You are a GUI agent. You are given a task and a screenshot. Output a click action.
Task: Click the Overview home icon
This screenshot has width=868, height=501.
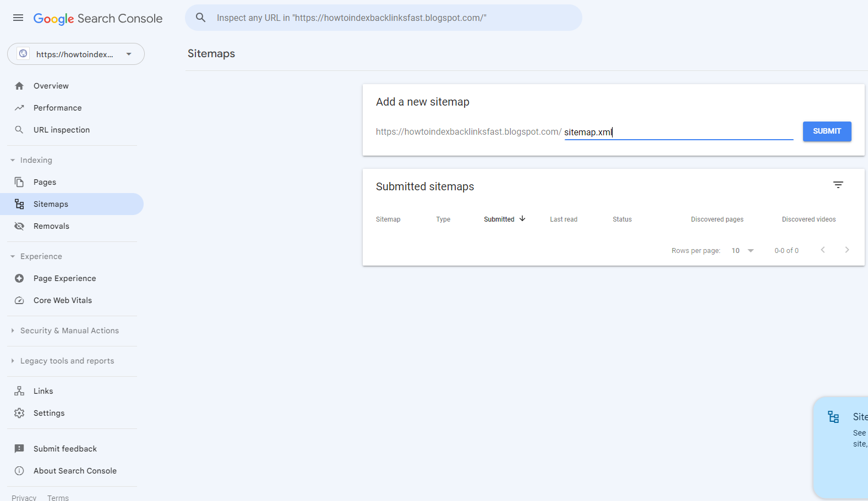(19, 86)
